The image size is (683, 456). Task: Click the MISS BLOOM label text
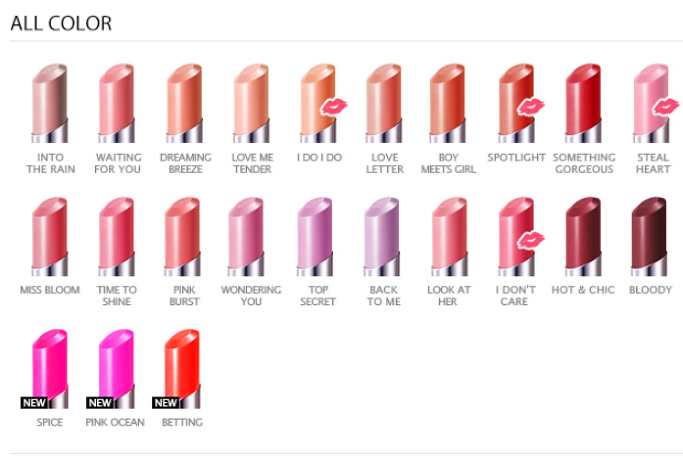pyautogui.click(x=50, y=290)
